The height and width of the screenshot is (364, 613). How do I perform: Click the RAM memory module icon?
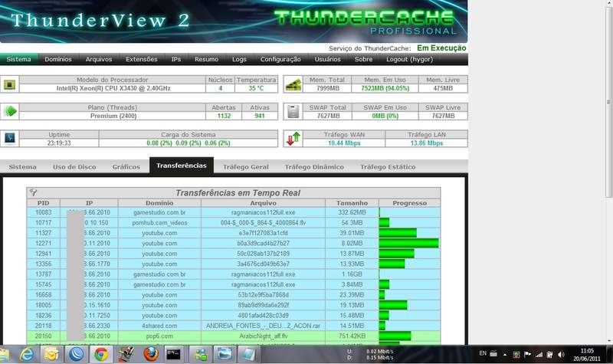[x=293, y=84]
